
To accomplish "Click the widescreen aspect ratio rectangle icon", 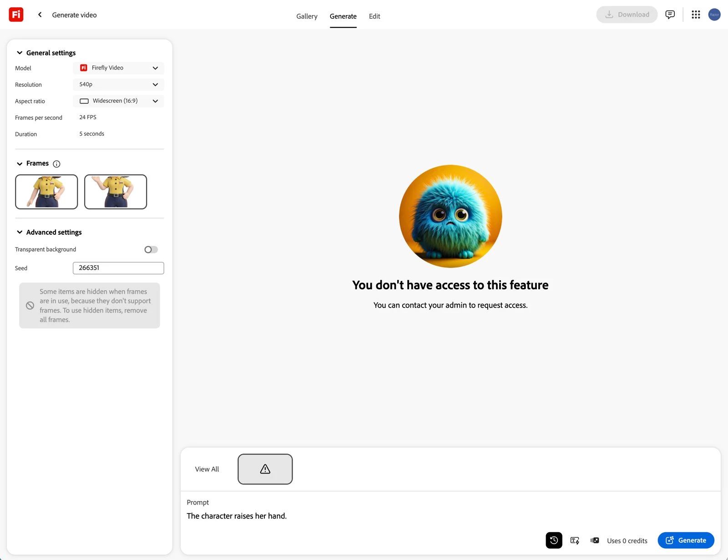I will pyautogui.click(x=84, y=101).
